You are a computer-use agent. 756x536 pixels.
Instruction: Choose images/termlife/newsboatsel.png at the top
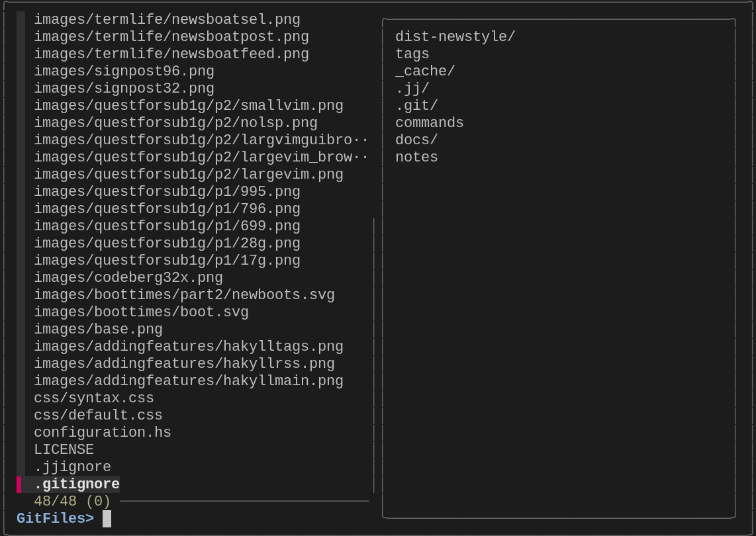point(167,19)
